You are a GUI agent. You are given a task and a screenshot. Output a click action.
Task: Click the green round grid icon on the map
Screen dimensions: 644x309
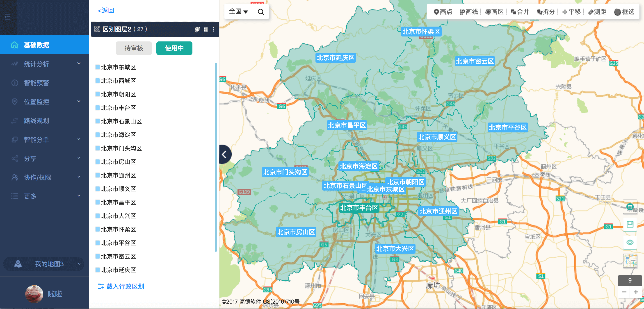click(630, 207)
